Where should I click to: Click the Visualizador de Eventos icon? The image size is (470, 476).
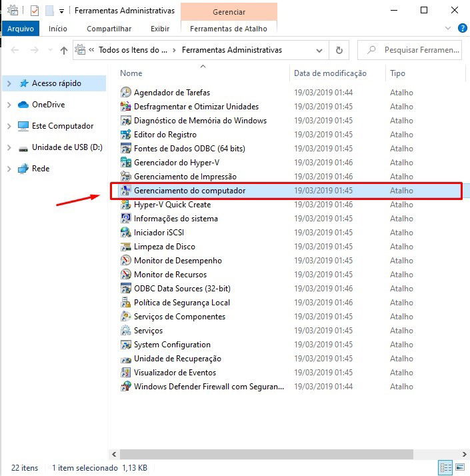126,372
